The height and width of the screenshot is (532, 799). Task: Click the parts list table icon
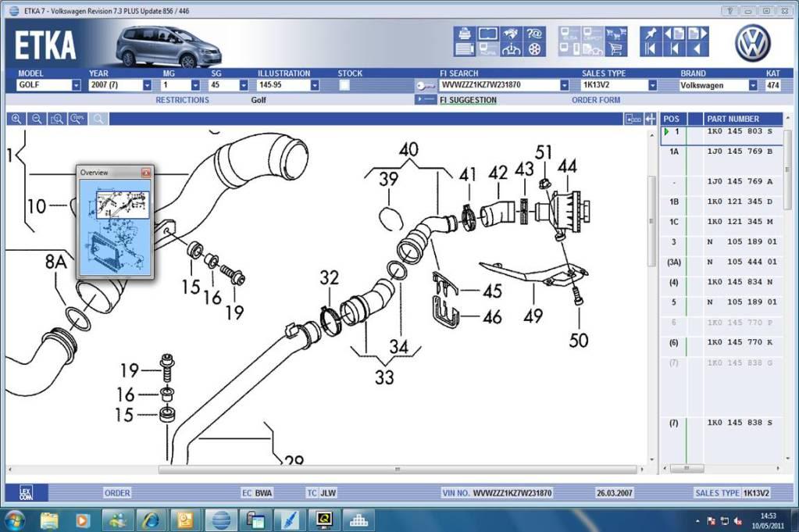coord(464,49)
